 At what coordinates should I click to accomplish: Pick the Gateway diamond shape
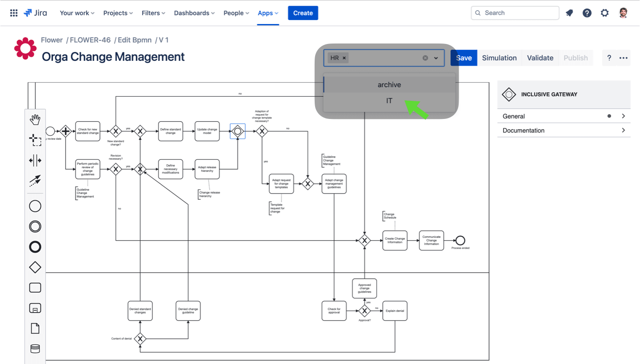35,267
